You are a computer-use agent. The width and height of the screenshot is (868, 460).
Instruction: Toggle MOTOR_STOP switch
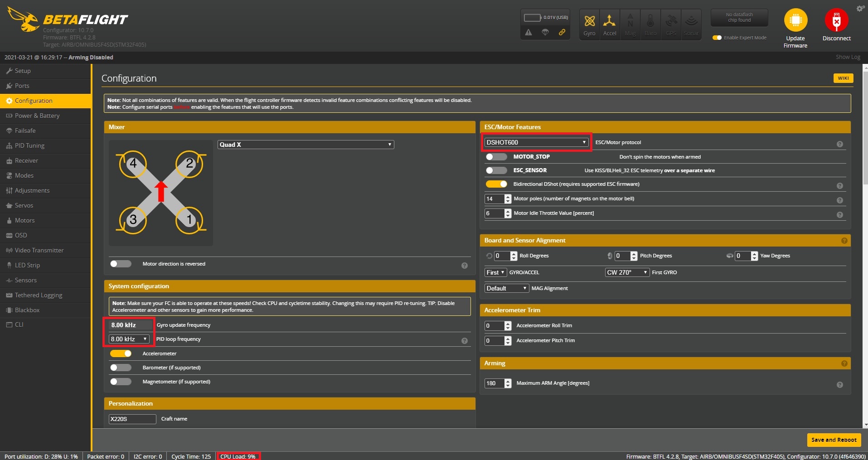tap(496, 157)
